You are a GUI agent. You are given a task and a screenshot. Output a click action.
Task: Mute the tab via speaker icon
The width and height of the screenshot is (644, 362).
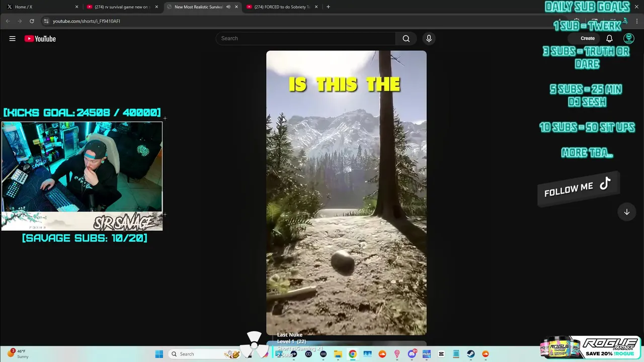pyautogui.click(x=228, y=7)
